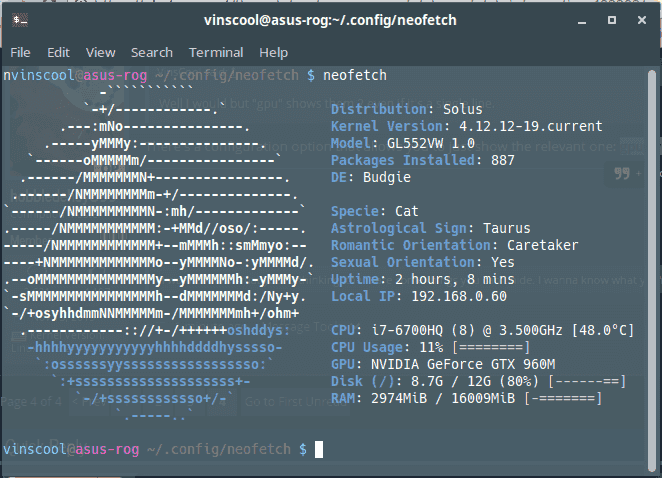Click the 'RAM: 2974MiB / 16009MiB' line
The image size is (662, 478).
(x=467, y=398)
